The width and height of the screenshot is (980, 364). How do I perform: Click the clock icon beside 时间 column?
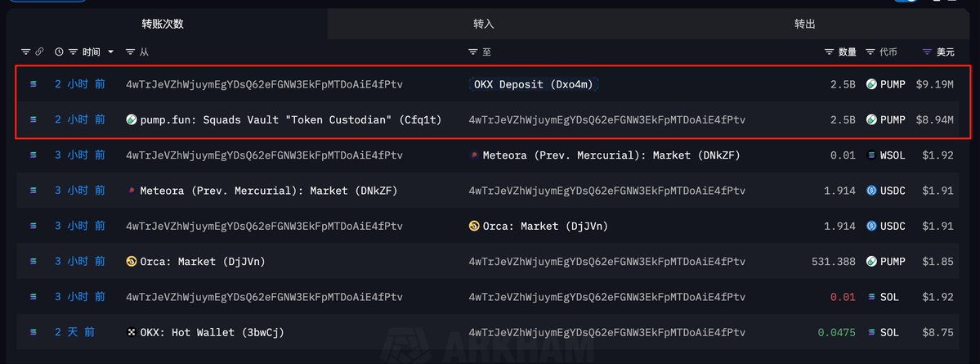tap(59, 52)
